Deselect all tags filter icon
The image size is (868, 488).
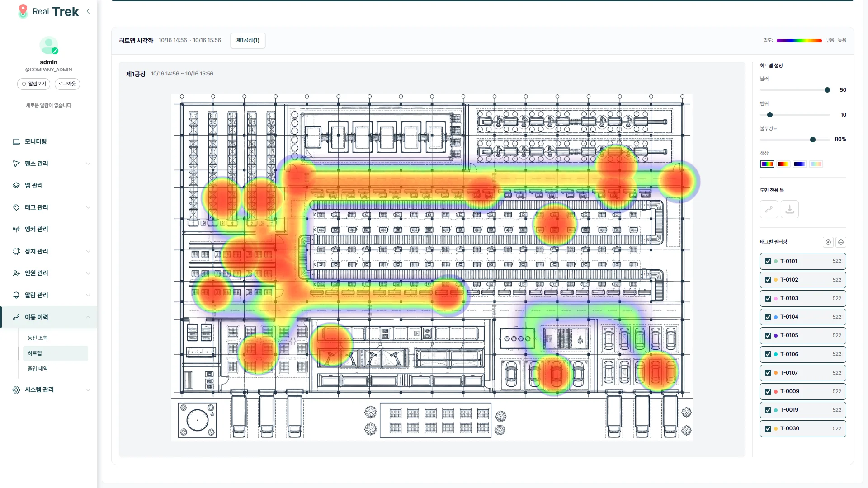(x=840, y=242)
